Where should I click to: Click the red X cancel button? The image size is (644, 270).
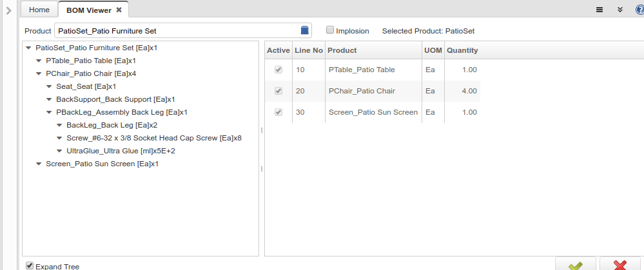tap(620, 265)
